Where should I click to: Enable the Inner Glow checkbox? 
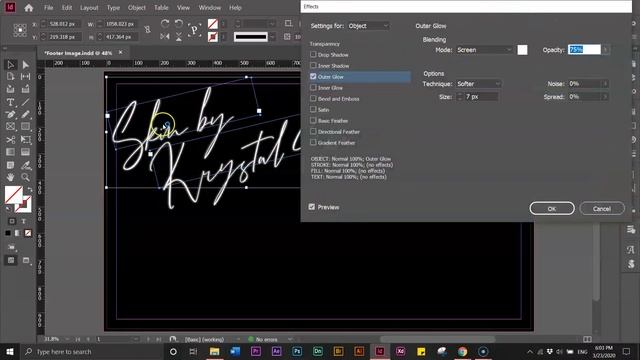(x=313, y=87)
